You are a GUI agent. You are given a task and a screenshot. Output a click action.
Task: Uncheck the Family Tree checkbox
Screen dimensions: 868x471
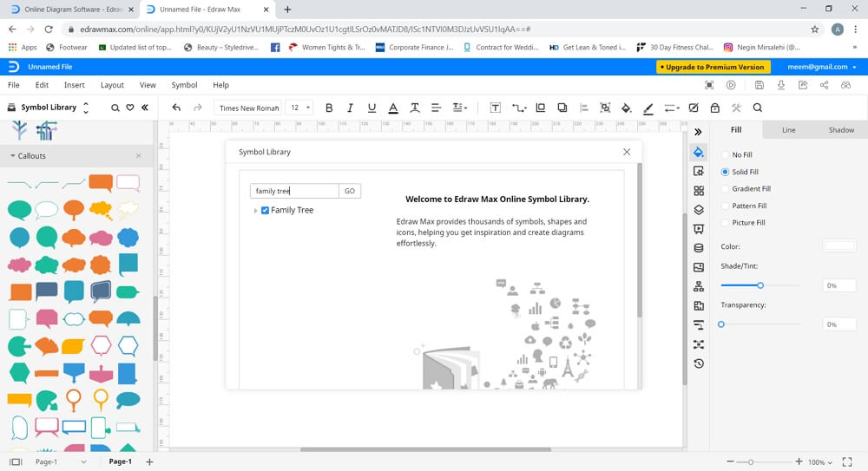(265, 210)
